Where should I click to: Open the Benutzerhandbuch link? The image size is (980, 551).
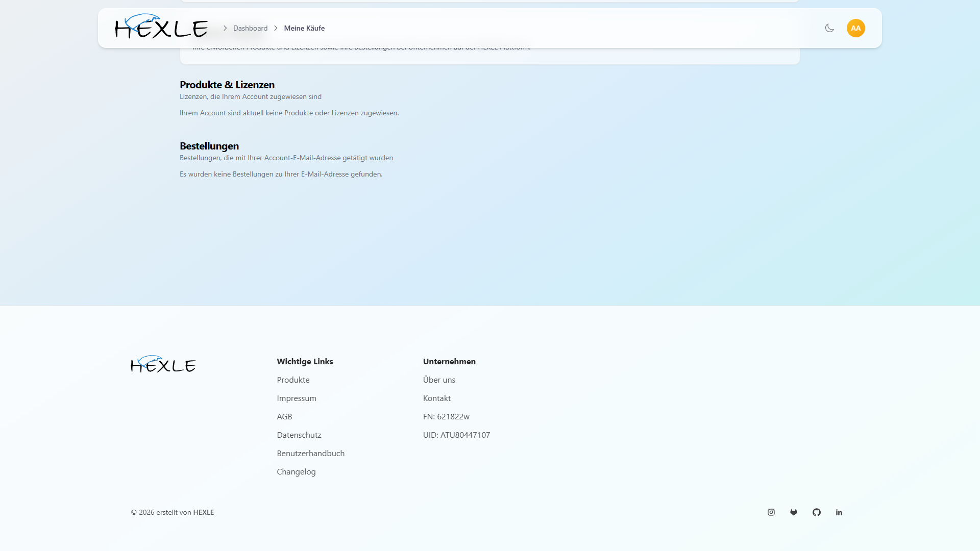tap(310, 453)
